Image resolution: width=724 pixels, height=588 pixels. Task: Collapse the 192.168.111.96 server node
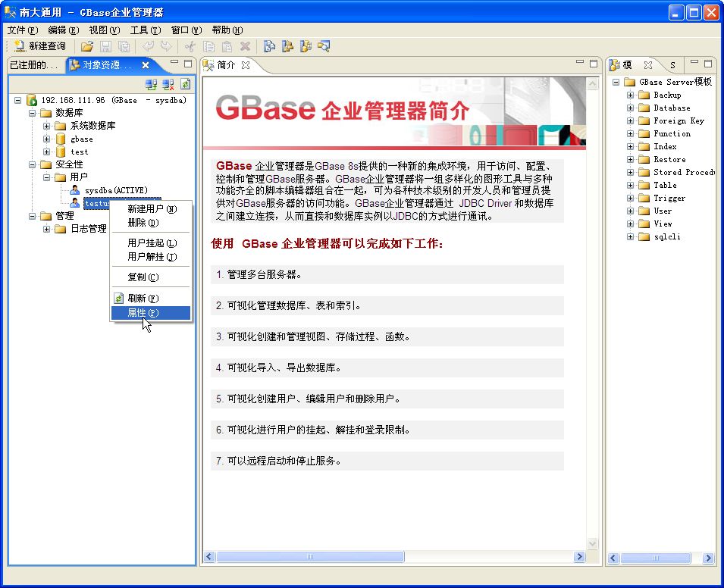click(18, 100)
